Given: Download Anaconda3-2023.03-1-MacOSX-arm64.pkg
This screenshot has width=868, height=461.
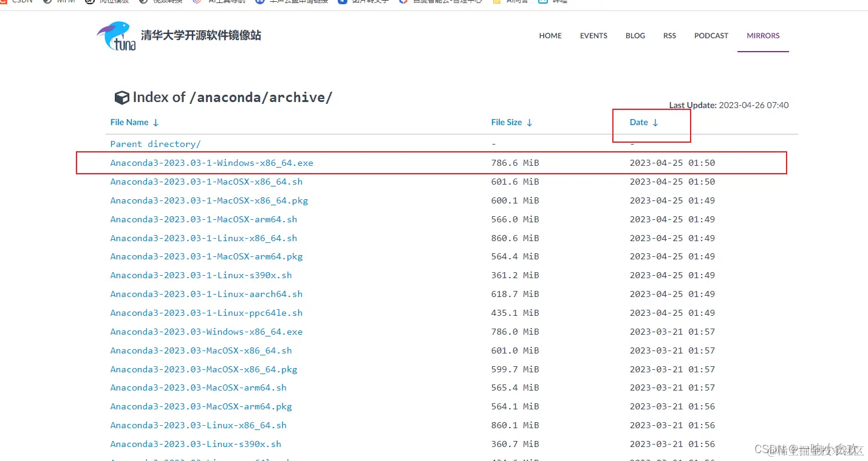Looking at the screenshot, I should (x=206, y=256).
